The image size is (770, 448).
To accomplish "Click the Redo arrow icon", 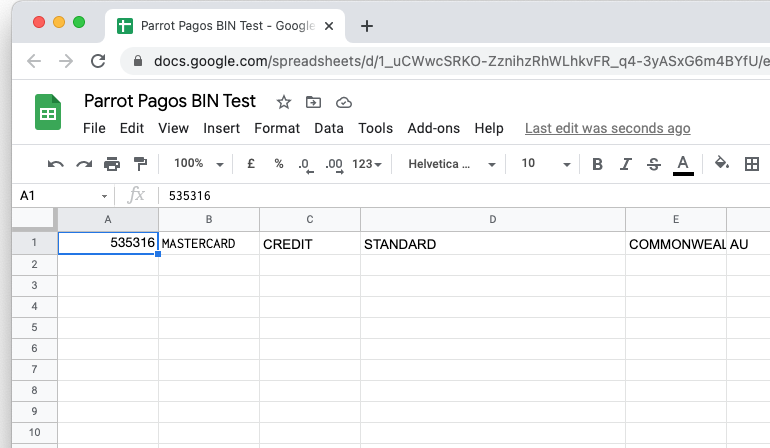I will tap(84, 164).
